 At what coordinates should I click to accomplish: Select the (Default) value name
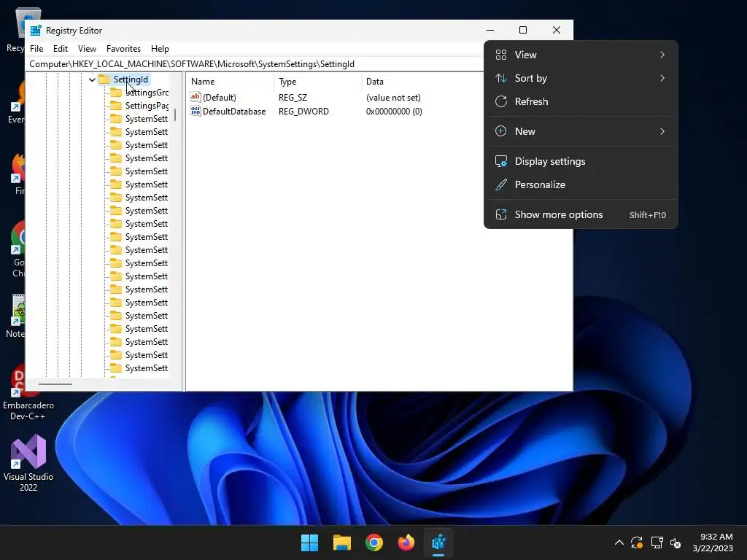coord(219,98)
